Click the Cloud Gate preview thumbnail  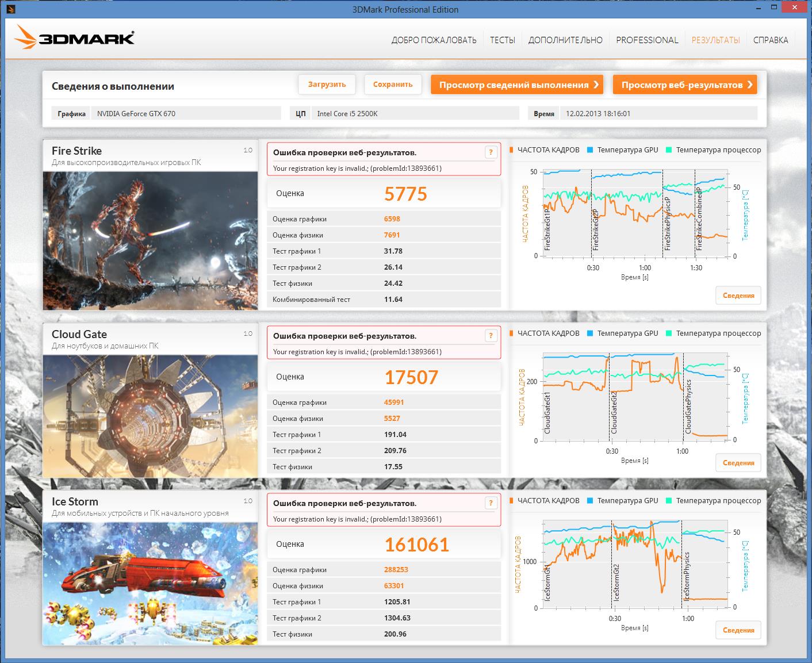[x=150, y=415]
